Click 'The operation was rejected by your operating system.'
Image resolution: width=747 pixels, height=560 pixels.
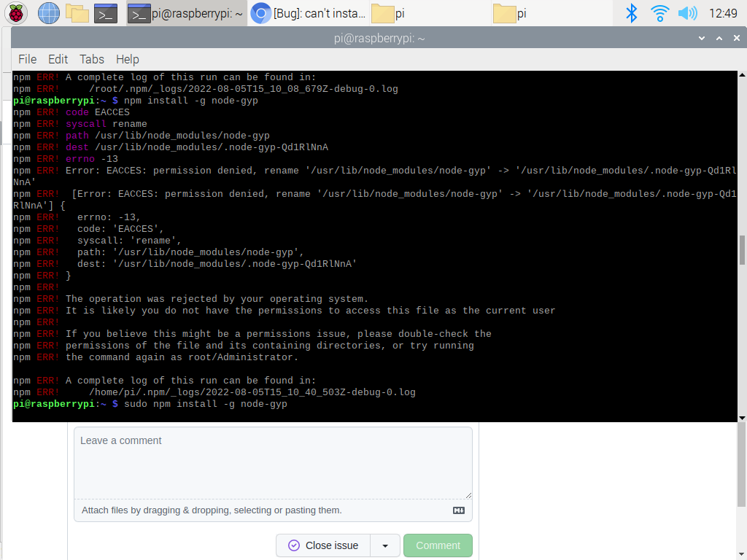[217, 299]
